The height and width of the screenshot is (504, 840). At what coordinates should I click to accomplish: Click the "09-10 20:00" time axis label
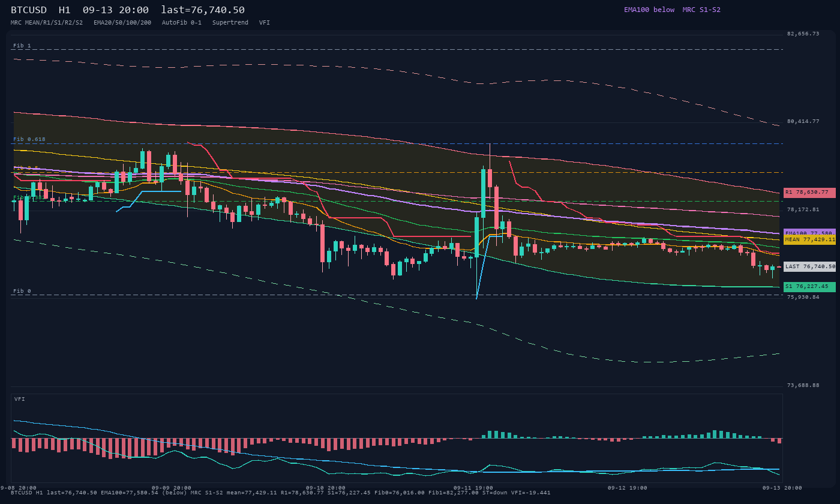pos(326,488)
